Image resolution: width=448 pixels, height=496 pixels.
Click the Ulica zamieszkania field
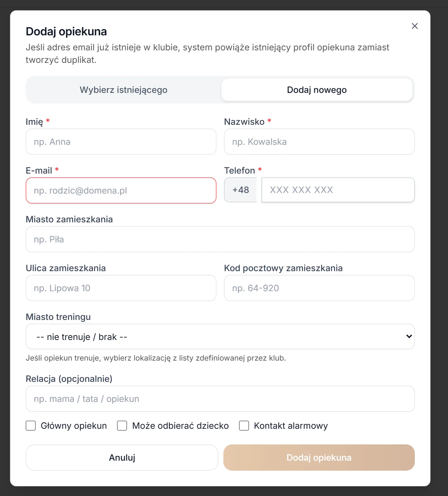121,288
